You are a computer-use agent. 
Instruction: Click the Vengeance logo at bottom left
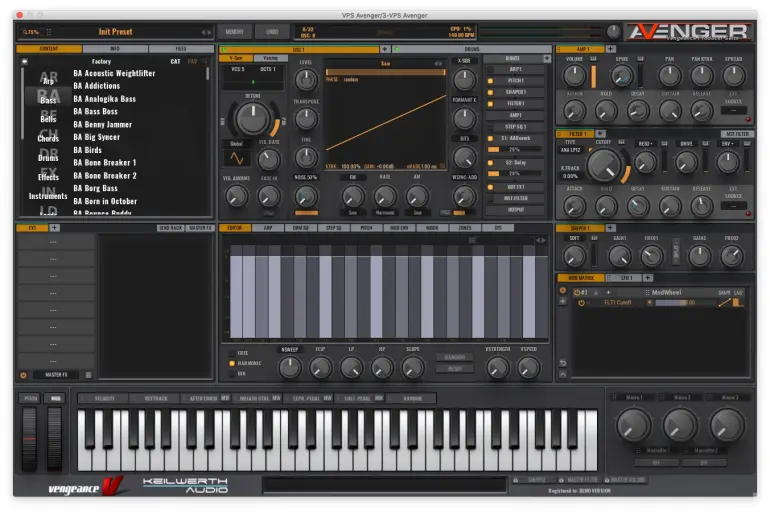(84, 486)
